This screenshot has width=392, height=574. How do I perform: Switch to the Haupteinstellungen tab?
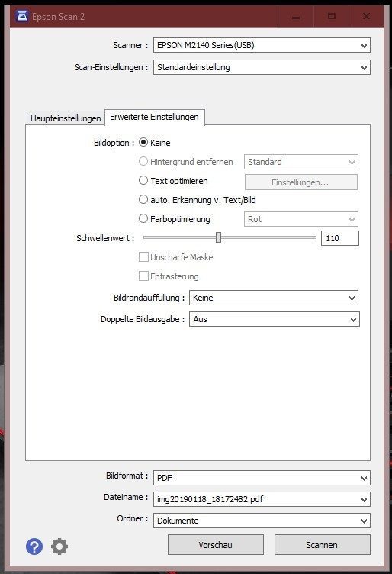click(66, 118)
